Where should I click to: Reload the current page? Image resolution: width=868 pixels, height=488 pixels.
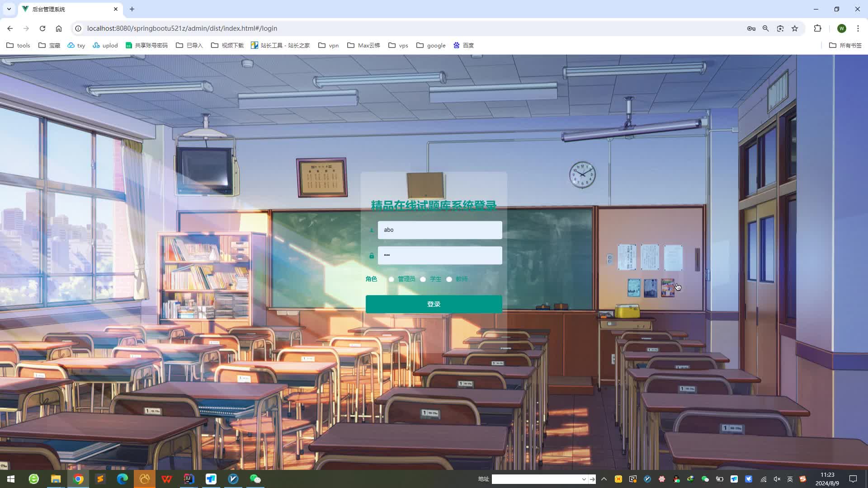pyautogui.click(x=42, y=28)
